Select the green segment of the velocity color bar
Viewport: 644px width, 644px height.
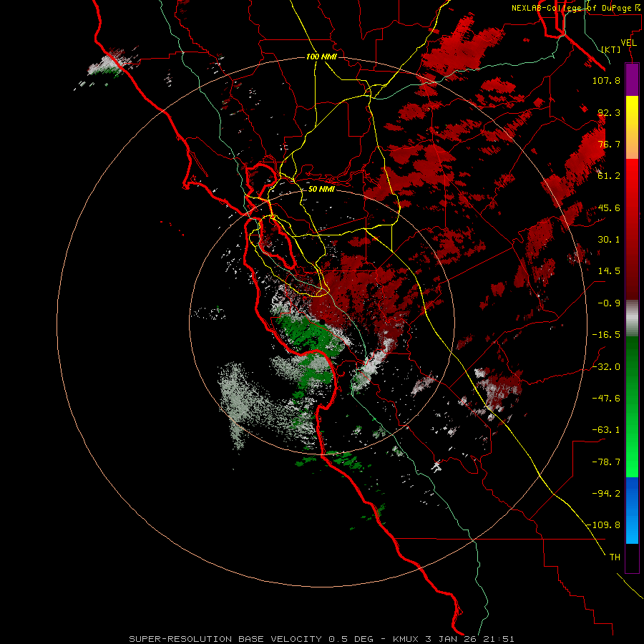pos(632,406)
